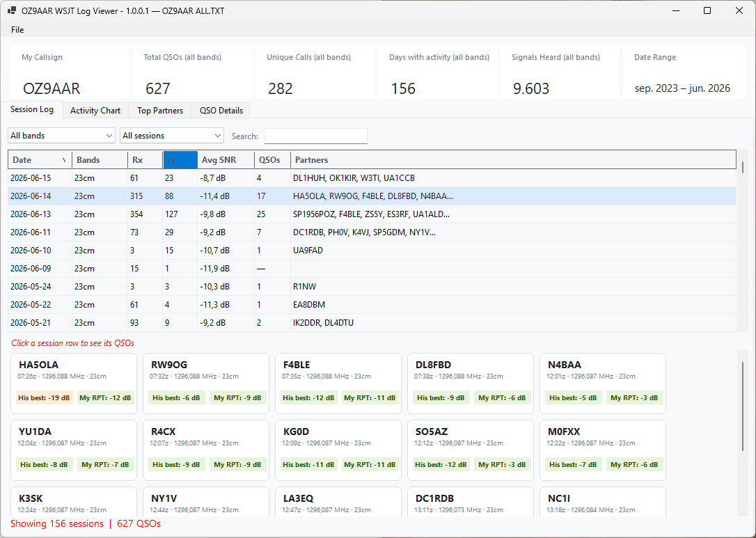Select the 2026-06-13 session row

372,214
